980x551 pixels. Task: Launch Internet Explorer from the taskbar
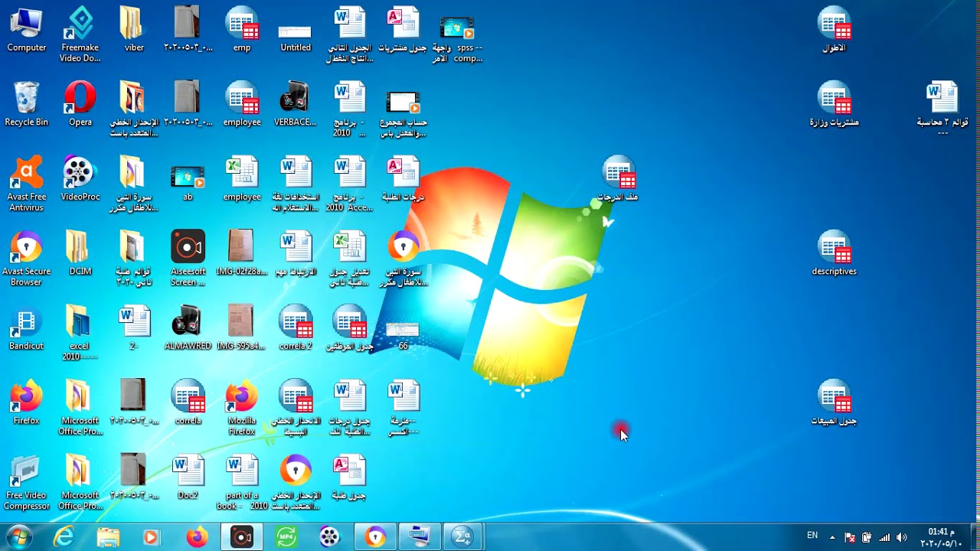pos(64,537)
